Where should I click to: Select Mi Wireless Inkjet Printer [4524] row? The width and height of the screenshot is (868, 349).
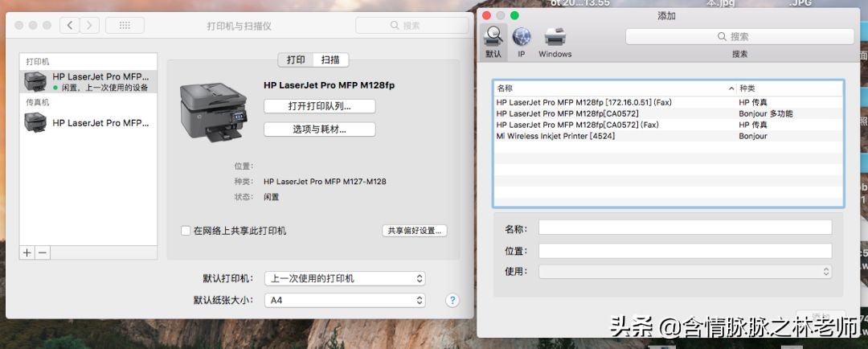668,136
